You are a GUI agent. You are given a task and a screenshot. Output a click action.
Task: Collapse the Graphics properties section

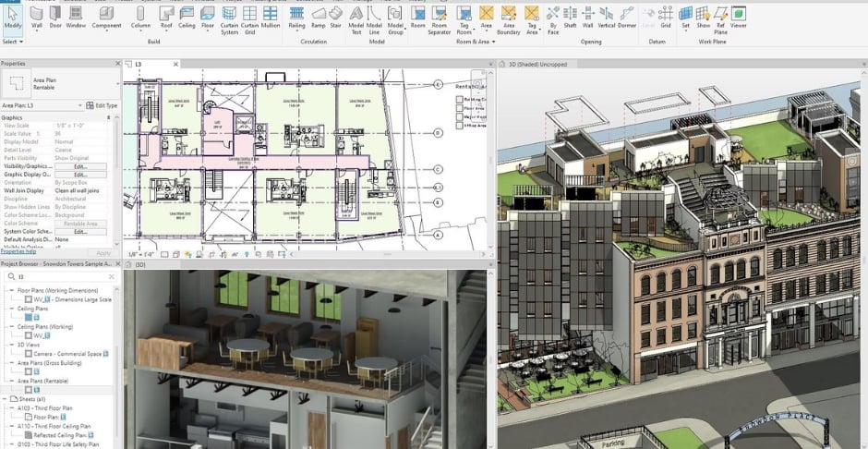[x=109, y=118]
